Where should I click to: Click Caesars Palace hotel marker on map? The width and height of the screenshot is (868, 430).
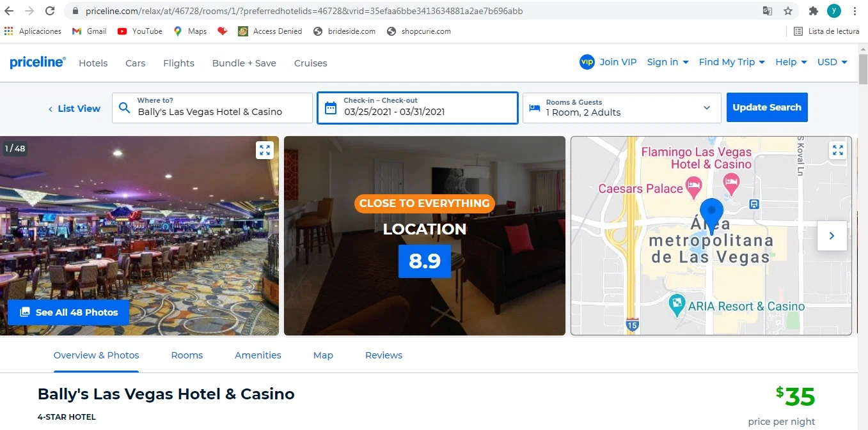[x=693, y=188]
